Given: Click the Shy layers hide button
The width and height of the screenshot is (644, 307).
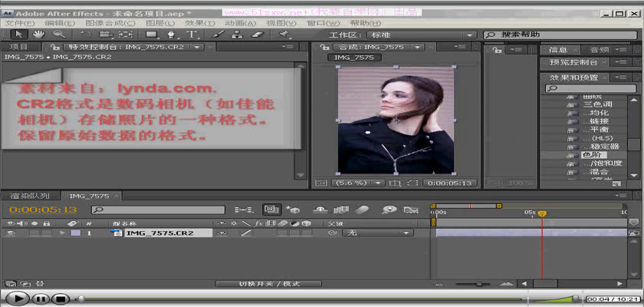Looking at the screenshot, I should [320, 210].
